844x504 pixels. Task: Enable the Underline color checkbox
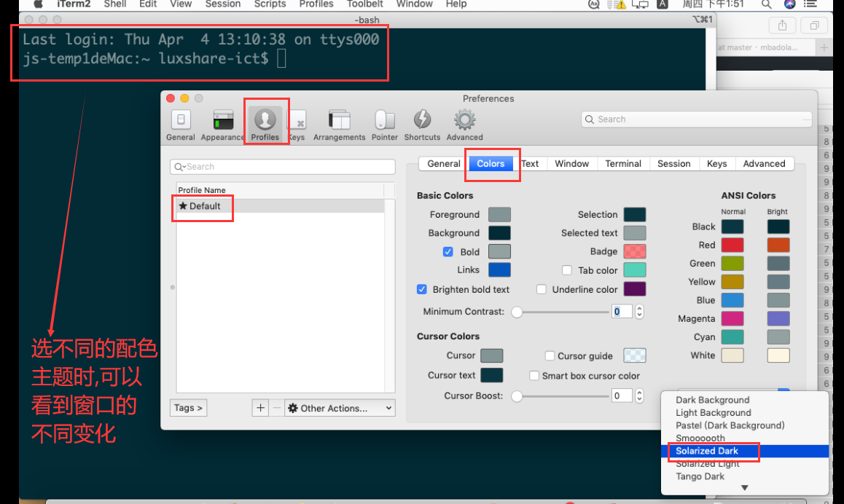[542, 289]
